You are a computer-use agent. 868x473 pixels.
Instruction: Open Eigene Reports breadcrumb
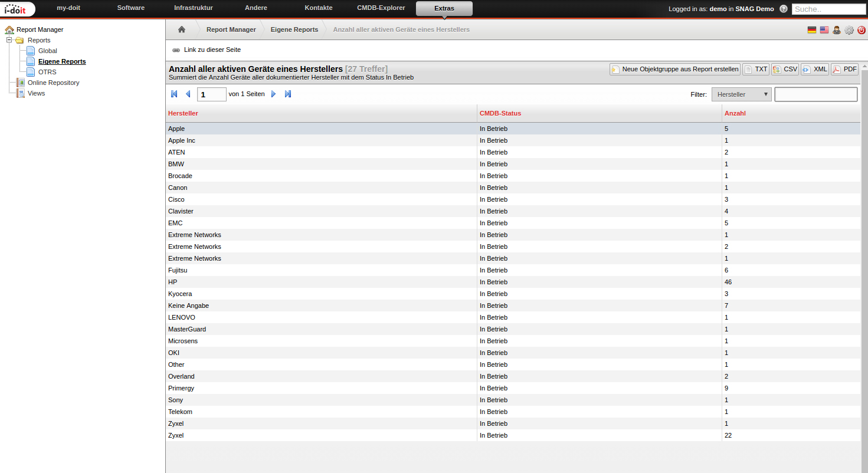point(294,29)
